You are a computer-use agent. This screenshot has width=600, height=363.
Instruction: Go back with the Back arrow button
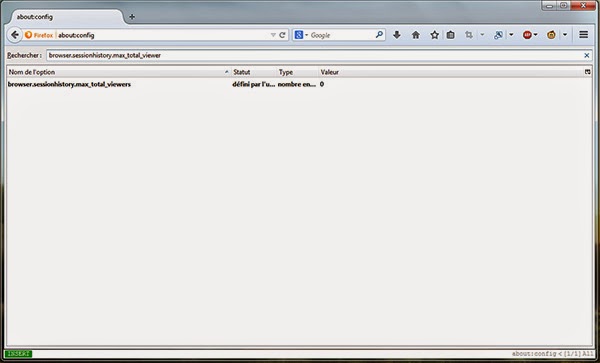point(15,35)
